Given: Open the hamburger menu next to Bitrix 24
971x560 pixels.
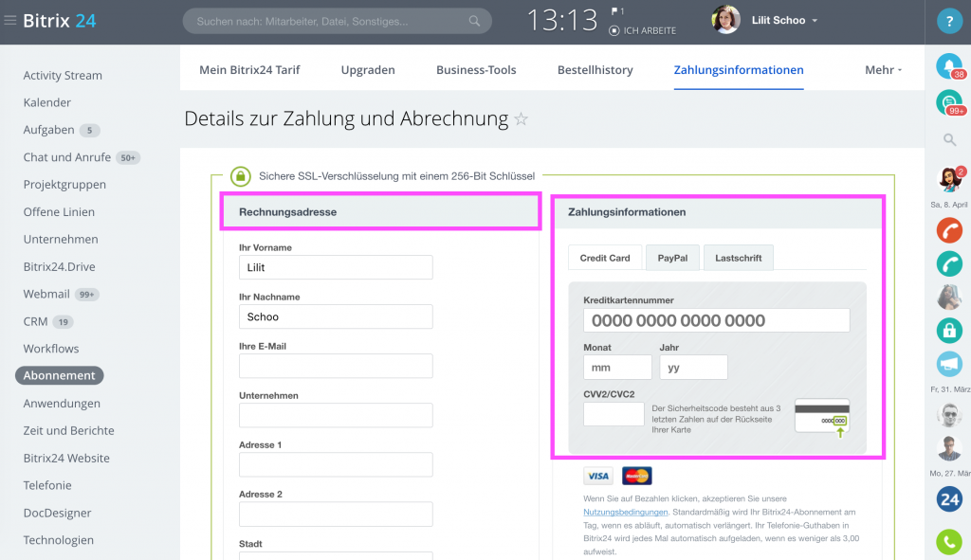Looking at the screenshot, I should [x=9, y=21].
